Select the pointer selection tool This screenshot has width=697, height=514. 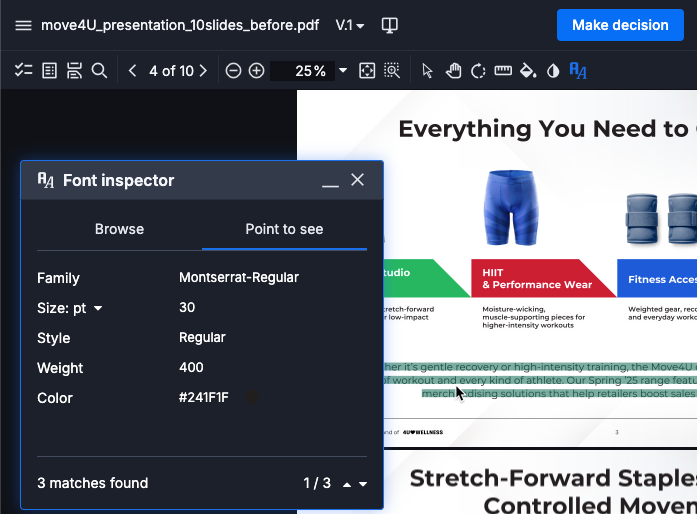point(427,71)
